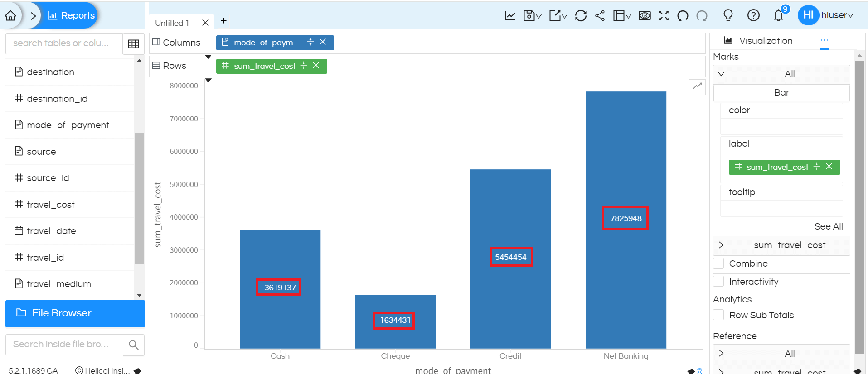Select the destination_id column
The height and width of the screenshot is (374, 868).
(x=70, y=99)
